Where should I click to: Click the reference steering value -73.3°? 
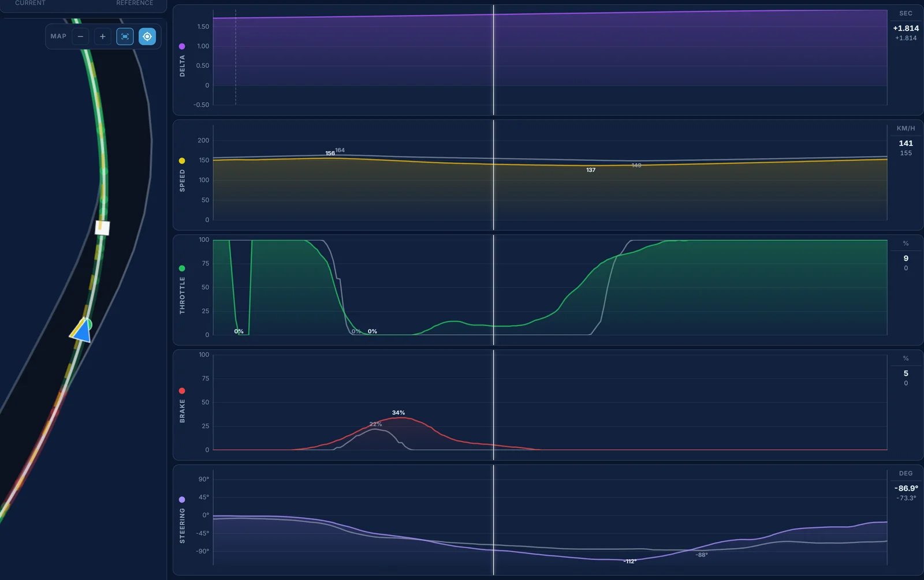tap(906, 498)
